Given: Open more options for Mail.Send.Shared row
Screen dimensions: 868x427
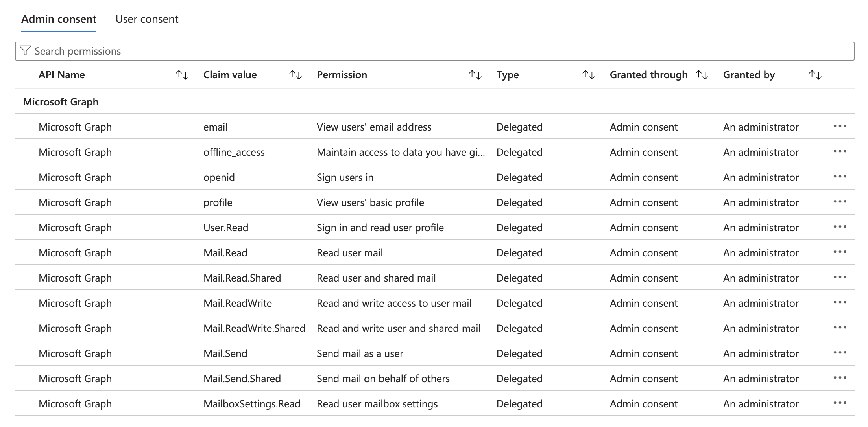Looking at the screenshot, I should click(x=840, y=378).
